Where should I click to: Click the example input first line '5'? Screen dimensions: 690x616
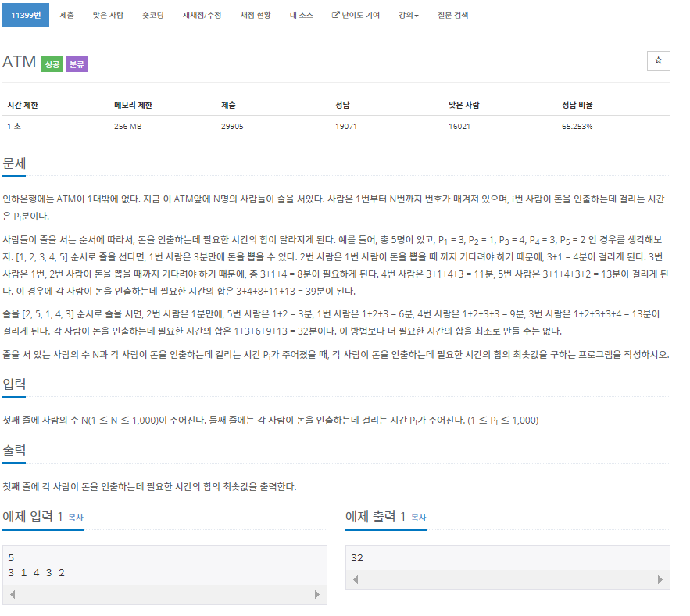[11, 558]
